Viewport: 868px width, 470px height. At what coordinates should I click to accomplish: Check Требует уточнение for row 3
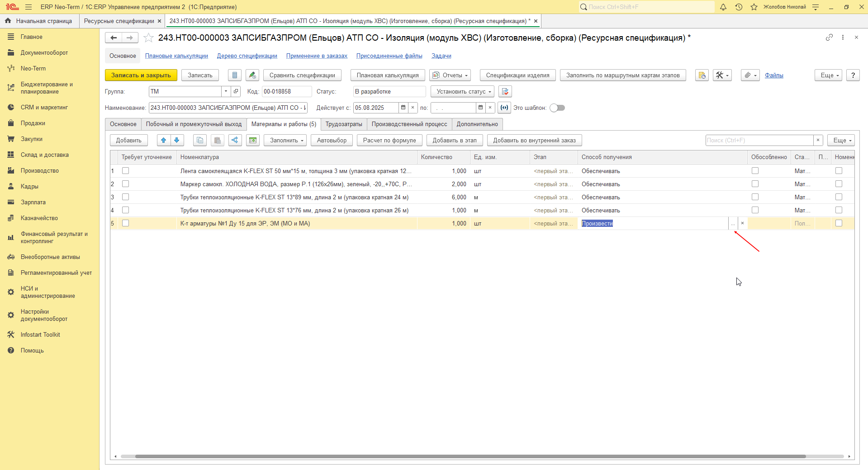pyautogui.click(x=125, y=197)
